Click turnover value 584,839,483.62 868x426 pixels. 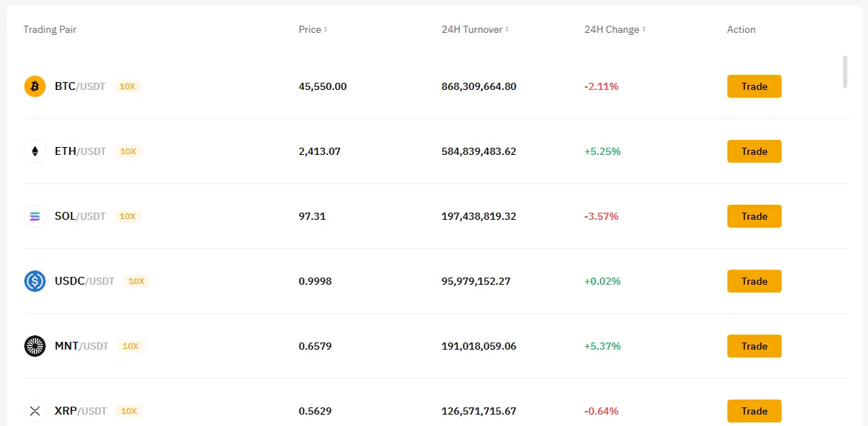pos(479,151)
